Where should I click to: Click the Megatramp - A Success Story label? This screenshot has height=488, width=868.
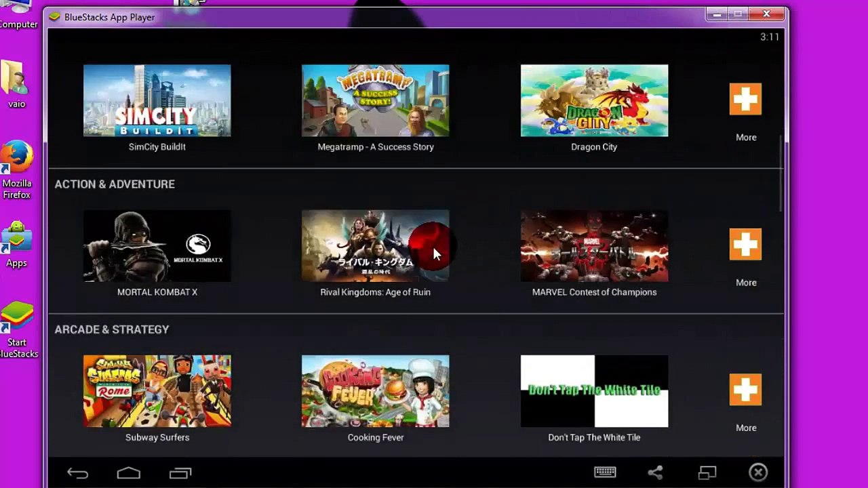click(376, 146)
